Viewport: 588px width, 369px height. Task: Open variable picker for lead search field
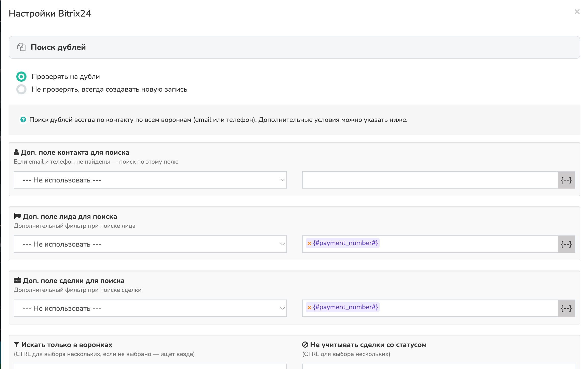pos(566,244)
